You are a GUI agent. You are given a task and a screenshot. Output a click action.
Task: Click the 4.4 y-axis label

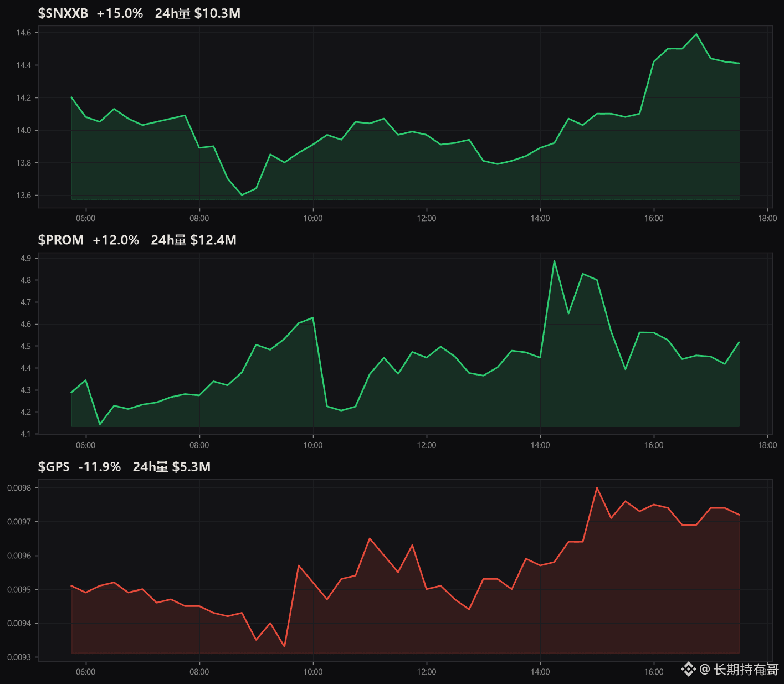click(26, 368)
